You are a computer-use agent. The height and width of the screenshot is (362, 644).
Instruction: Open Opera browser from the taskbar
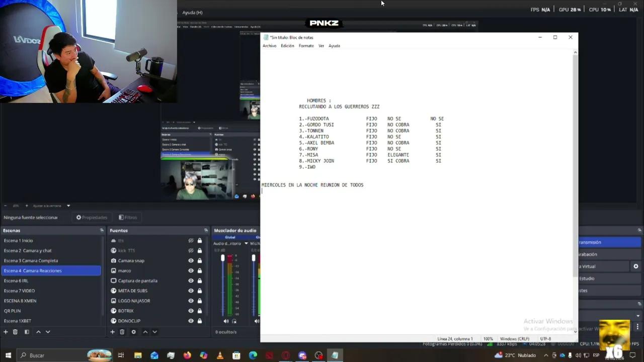point(286,355)
